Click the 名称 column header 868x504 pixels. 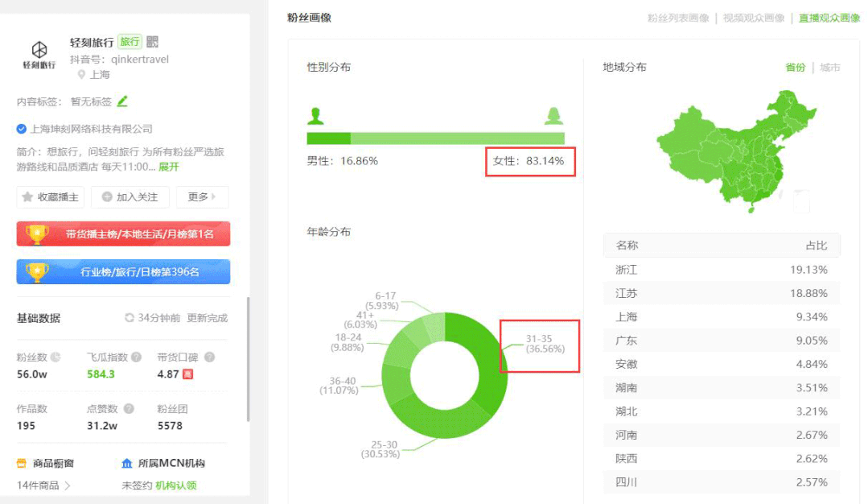[x=627, y=246]
